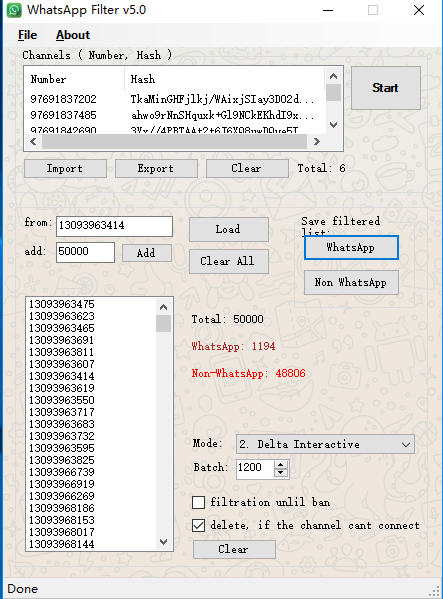Open the Mode dropdown Delta Interactive

pos(325,444)
